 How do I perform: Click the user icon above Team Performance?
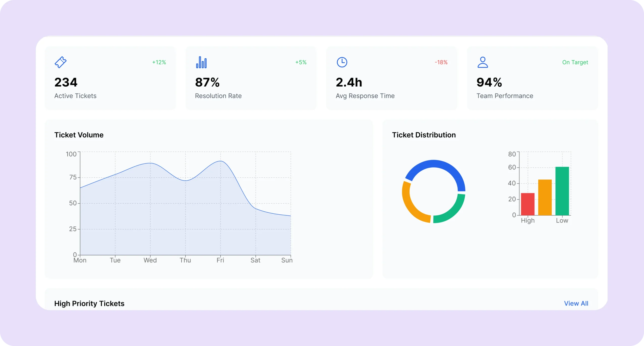click(x=482, y=62)
